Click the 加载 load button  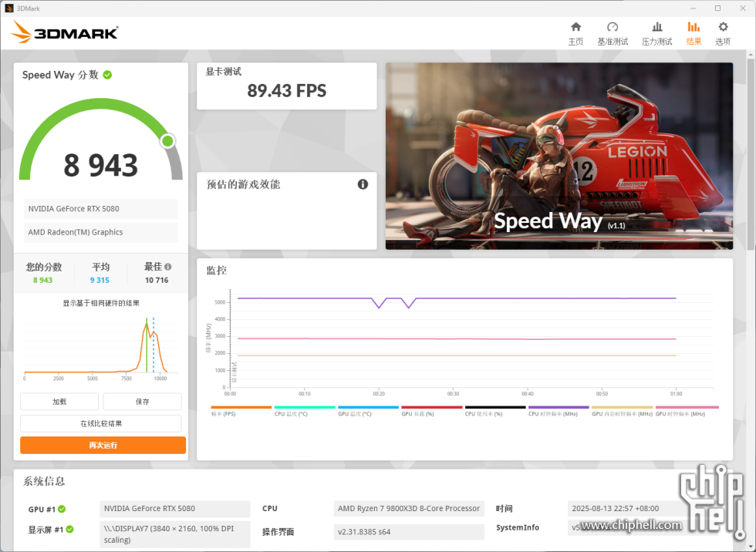click(x=59, y=402)
